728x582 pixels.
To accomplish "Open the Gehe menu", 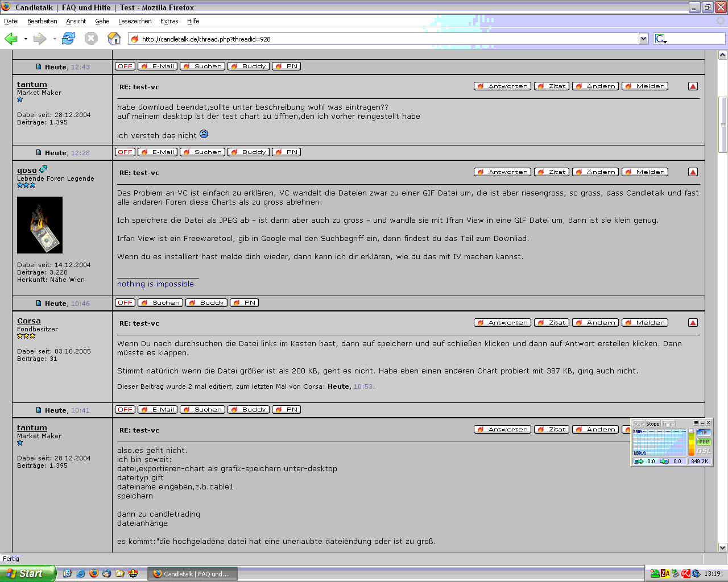I will coord(102,21).
